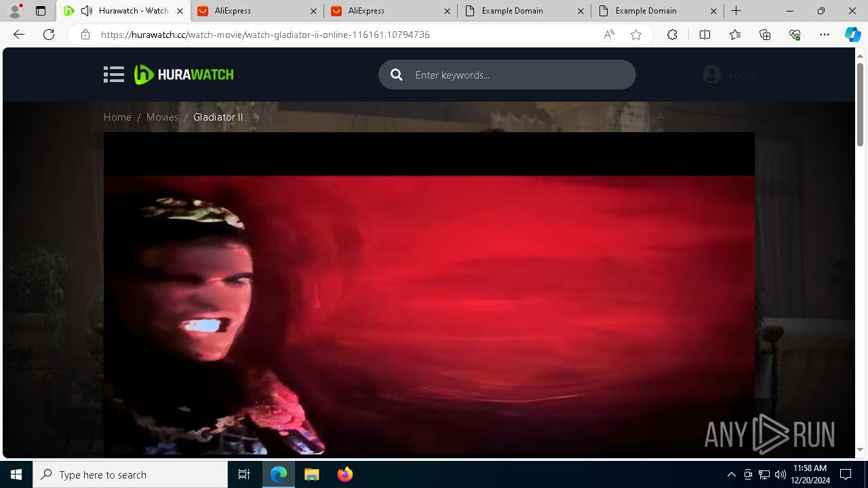
Task: Click the Gladiator II video player
Action: tap(429, 293)
